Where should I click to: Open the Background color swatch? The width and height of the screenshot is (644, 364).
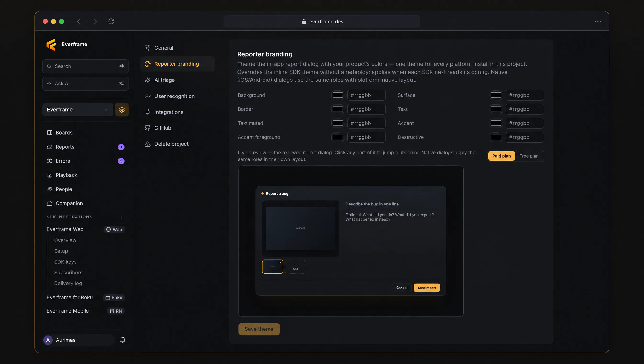point(337,95)
